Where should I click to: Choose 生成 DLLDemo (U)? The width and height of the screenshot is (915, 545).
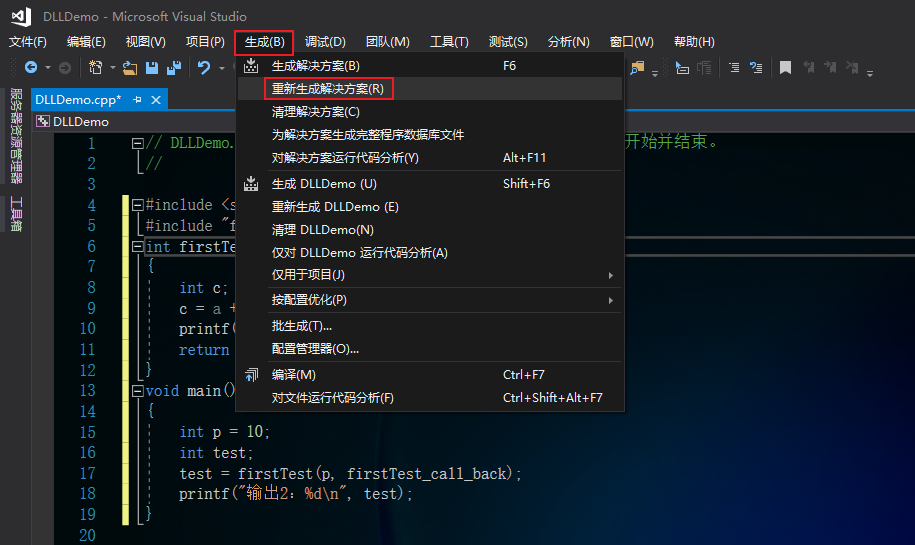[430, 184]
